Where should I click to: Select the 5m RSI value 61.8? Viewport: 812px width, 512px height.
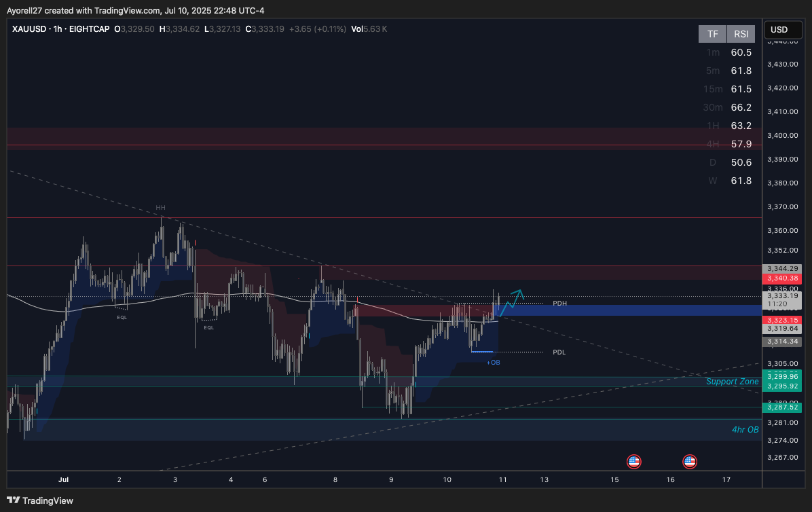[x=741, y=71]
